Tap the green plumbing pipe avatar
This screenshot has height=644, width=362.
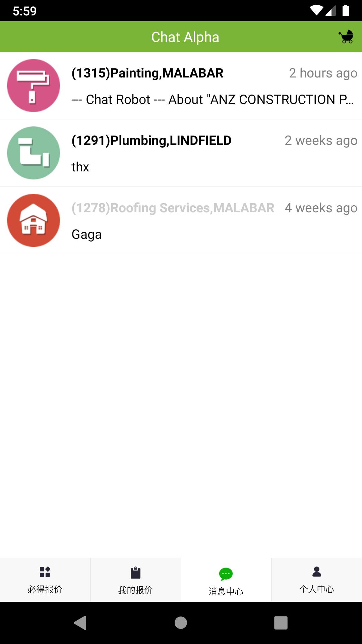(34, 153)
